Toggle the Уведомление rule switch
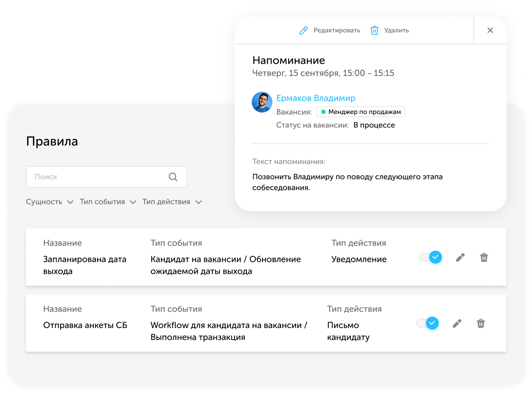Viewport: 532px width, 393px height. coord(430,257)
